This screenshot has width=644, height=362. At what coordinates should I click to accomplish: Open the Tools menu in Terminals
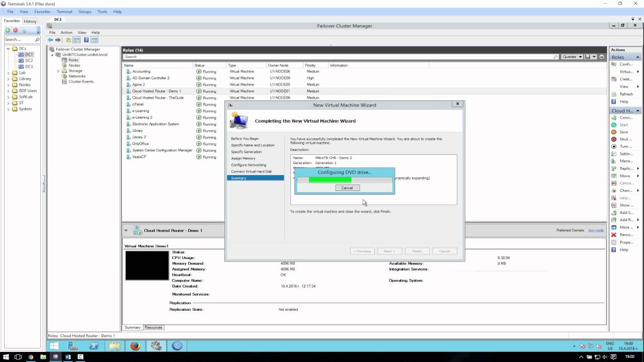click(x=102, y=12)
